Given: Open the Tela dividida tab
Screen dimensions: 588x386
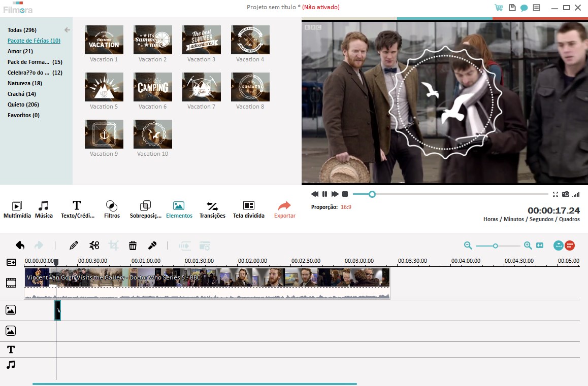Looking at the screenshot, I should 249,209.
